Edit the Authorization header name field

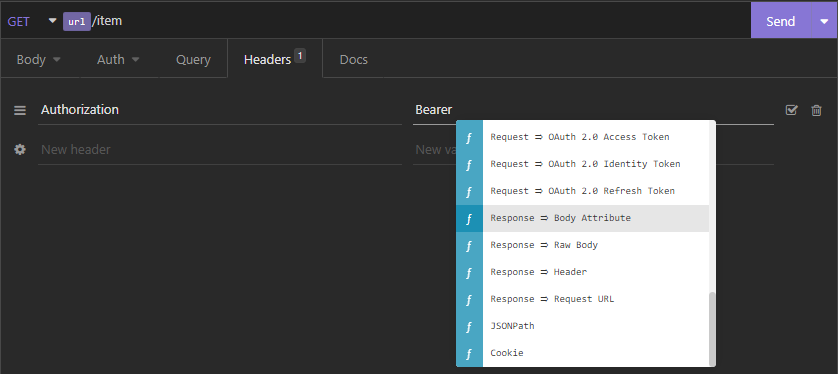coord(220,110)
